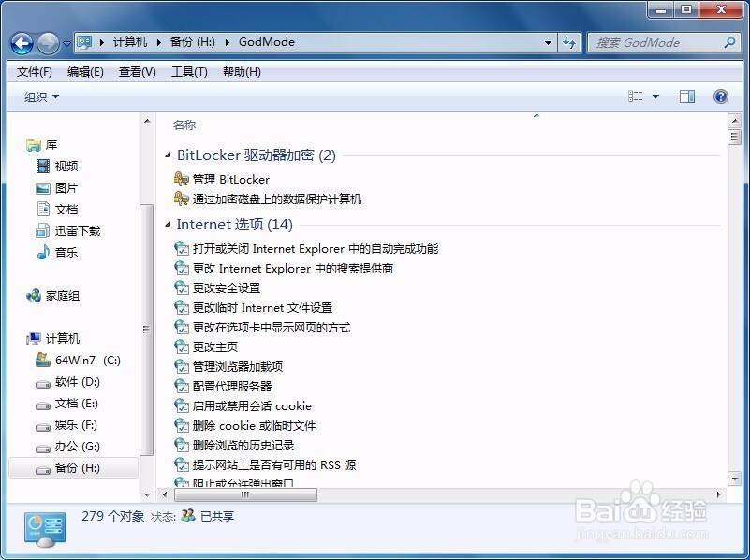
Task: Collapse the Internet 选项 section
Action: pyautogui.click(x=169, y=225)
